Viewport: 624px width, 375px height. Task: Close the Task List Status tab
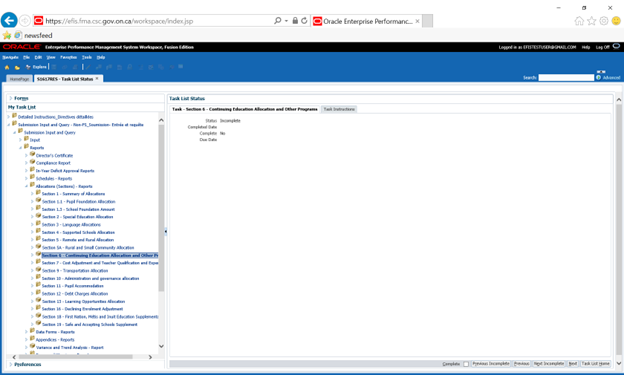tap(97, 79)
